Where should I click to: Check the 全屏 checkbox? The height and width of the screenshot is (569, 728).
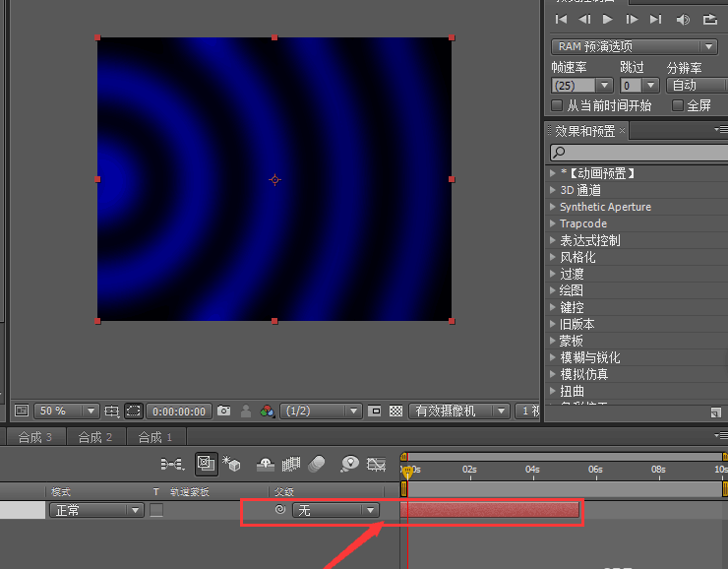(x=678, y=105)
